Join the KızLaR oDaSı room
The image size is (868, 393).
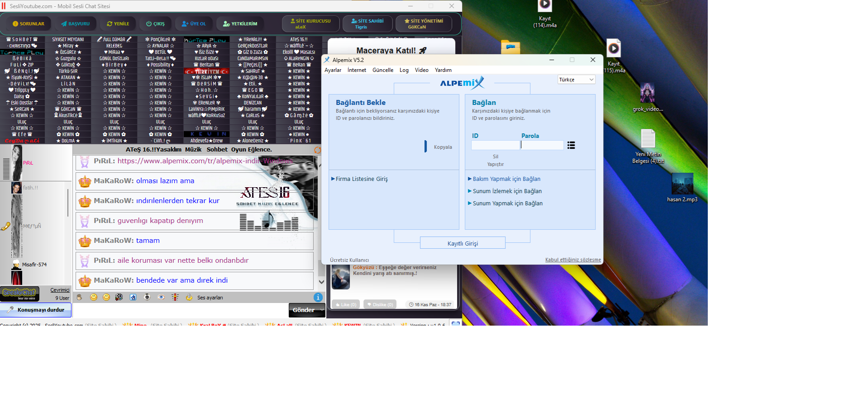[x=206, y=58]
